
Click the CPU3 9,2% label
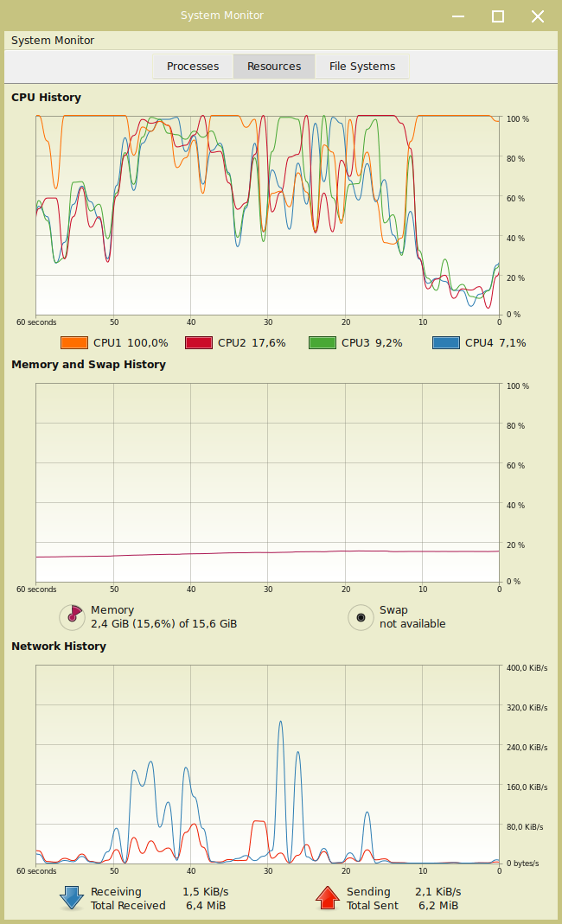tap(372, 342)
